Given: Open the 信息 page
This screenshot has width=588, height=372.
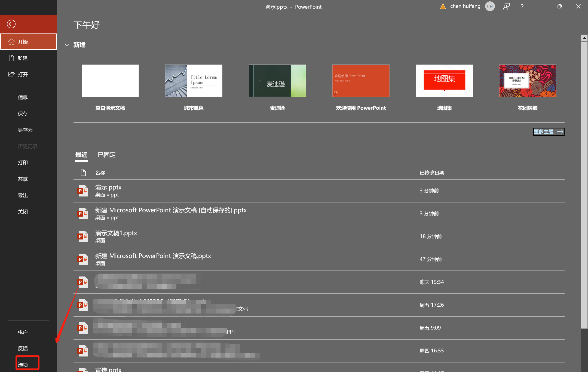Looking at the screenshot, I should tap(29, 97).
